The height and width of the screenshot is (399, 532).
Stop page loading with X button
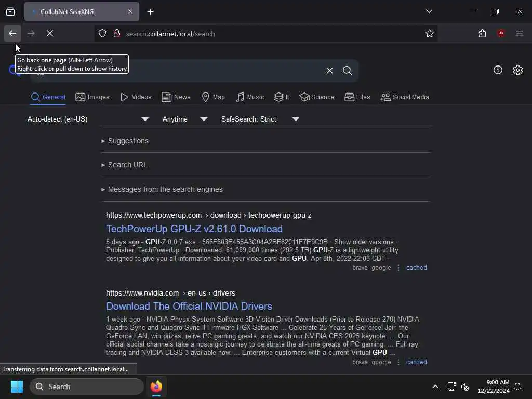click(x=50, y=34)
